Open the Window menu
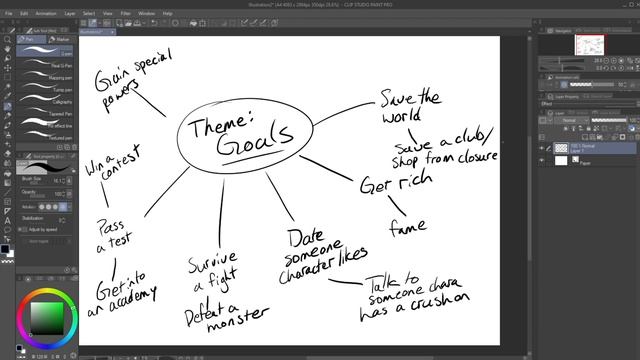640x360 pixels. point(147,13)
